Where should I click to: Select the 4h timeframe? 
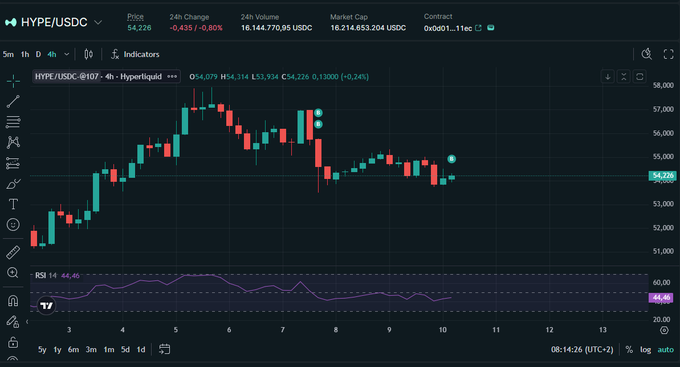pos(52,54)
